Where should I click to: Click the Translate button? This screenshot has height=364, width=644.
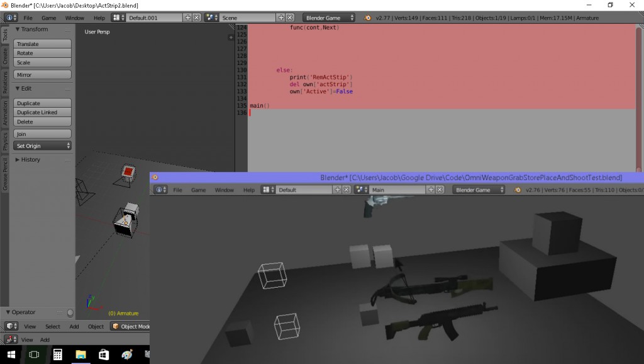42,44
